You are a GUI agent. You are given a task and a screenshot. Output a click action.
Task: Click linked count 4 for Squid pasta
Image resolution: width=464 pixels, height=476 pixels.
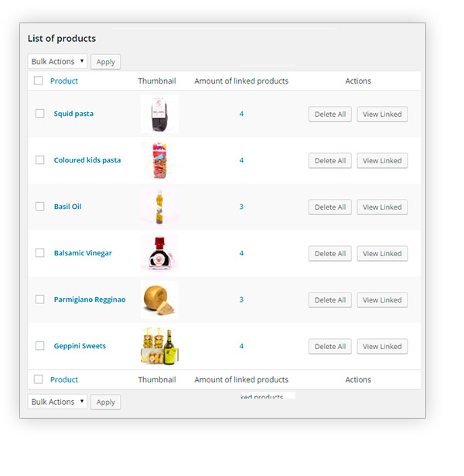coord(241,114)
